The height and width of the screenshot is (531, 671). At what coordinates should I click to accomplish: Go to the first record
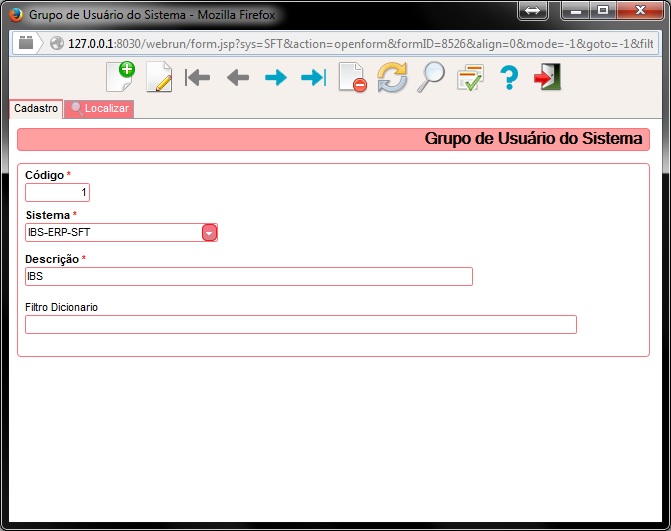197,78
